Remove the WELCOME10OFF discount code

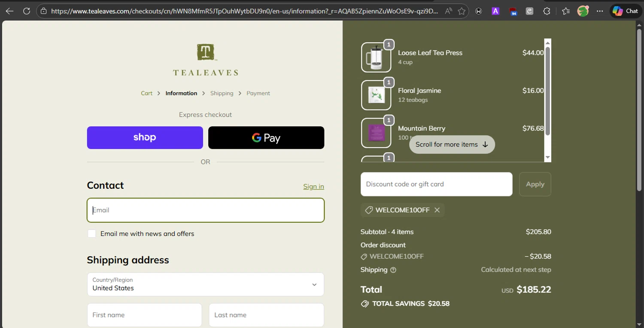437,210
